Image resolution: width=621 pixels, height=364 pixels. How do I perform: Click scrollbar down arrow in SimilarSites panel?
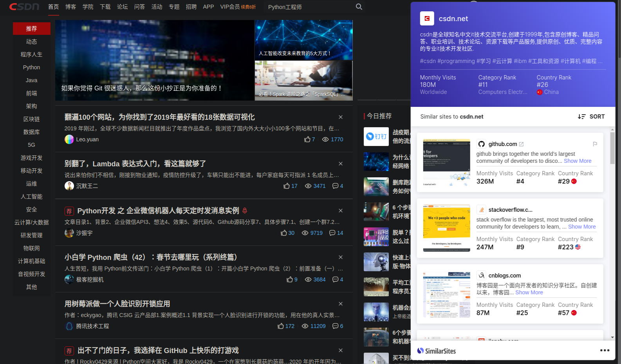tap(612, 337)
